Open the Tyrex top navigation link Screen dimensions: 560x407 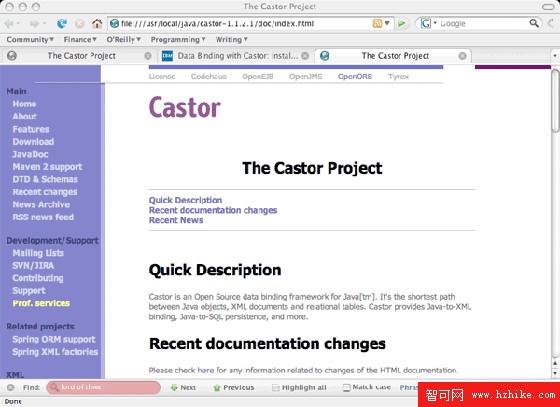click(398, 76)
